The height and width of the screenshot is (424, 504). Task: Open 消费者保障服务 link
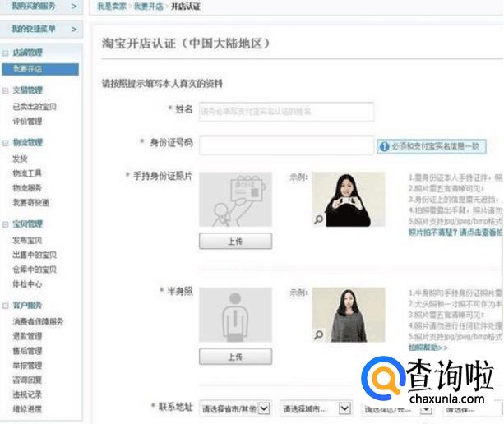coord(38,321)
